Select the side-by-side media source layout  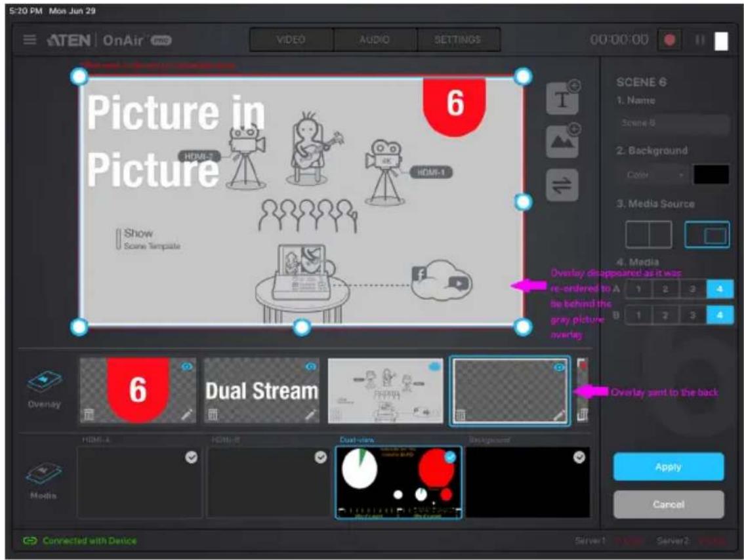(649, 234)
